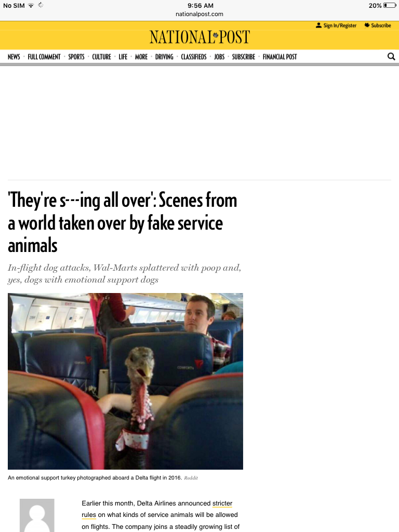Open the search magnifier icon
Image resolution: width=399 pixels, height=532 pixels.
coord(391,56)
